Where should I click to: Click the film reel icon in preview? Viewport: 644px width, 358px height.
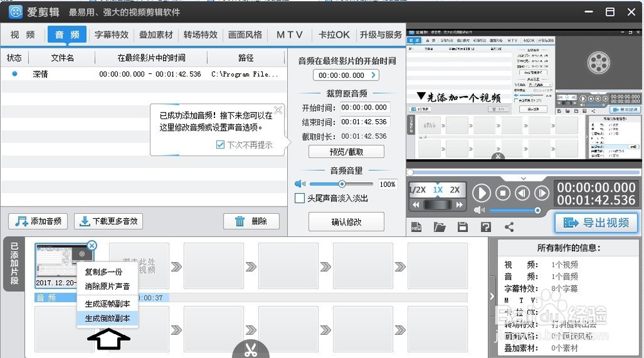pos(599,62)
